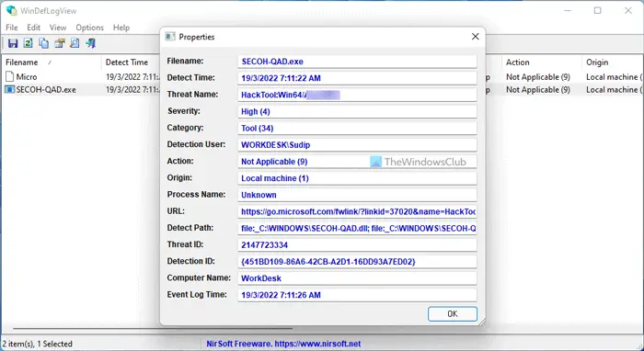Sort list by Action column header
This screenshot has height=351, width=644.
(541, 62)
